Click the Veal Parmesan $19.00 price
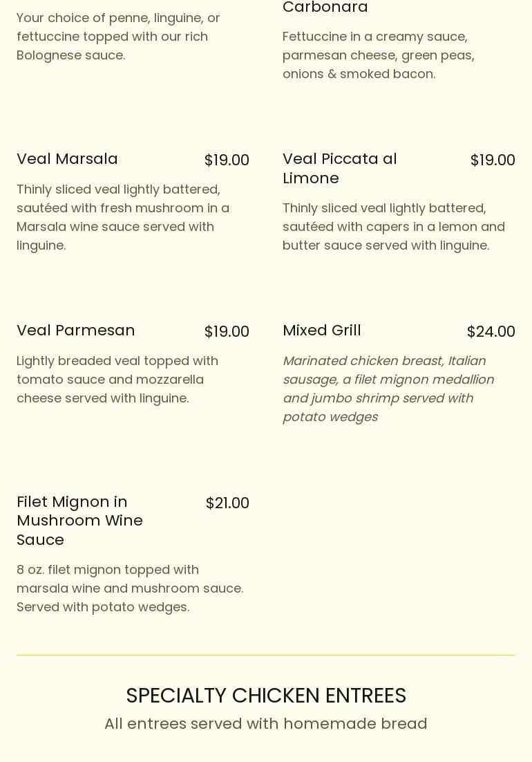Screen dimensions: 532x762 227,331
